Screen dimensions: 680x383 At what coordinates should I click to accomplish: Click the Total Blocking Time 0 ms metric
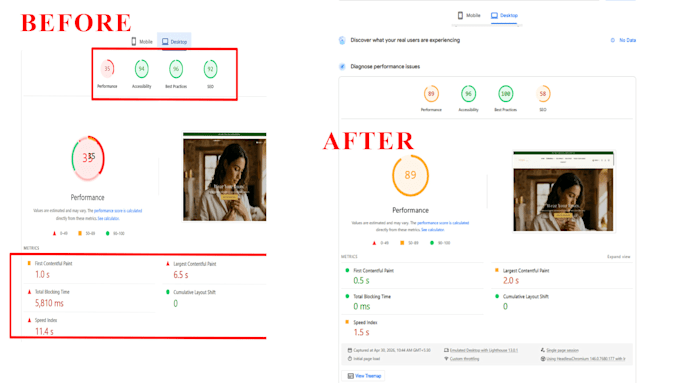pyautogui.click(x=412, y=301)
